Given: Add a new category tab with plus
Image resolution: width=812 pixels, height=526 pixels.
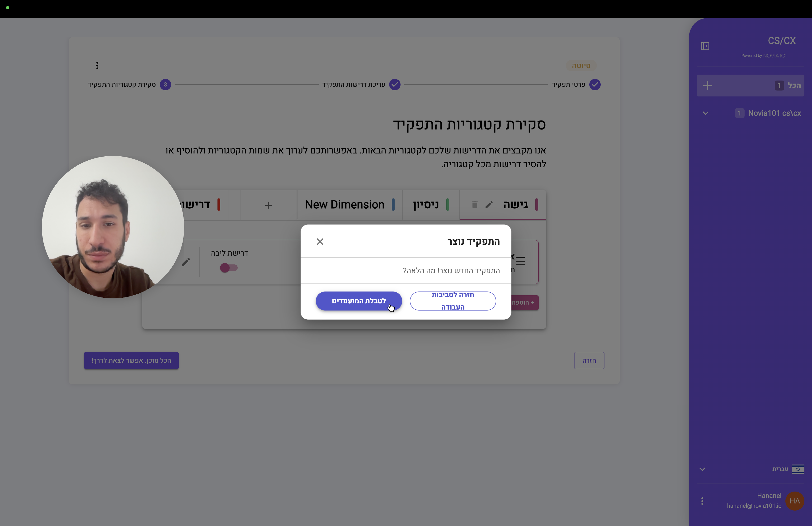Looking at the screenshot, I should [269, 205].
